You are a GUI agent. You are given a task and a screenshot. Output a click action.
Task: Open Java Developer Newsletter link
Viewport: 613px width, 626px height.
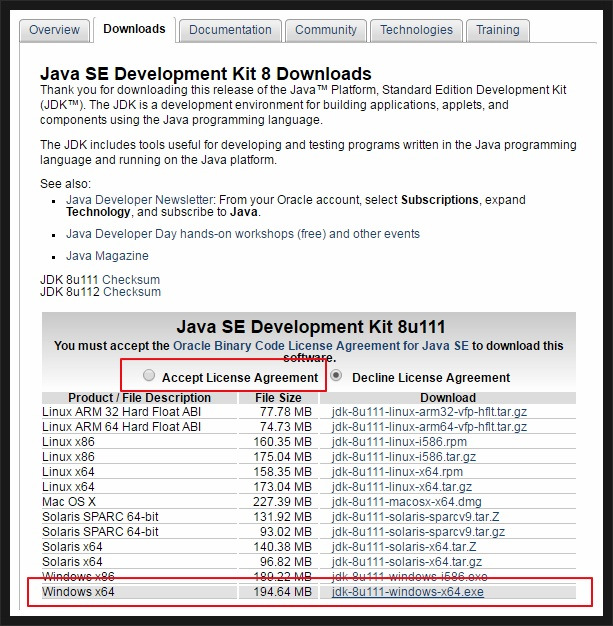pos(141,200)
